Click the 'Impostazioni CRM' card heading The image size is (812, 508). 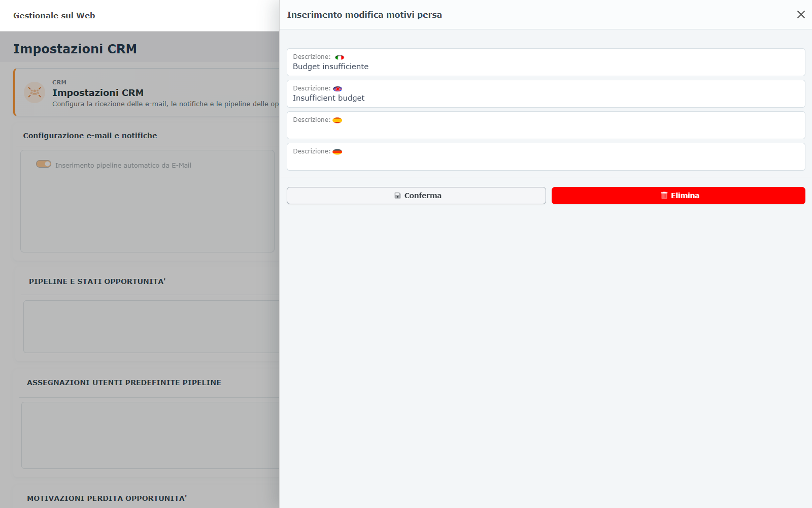coord(98,93)
